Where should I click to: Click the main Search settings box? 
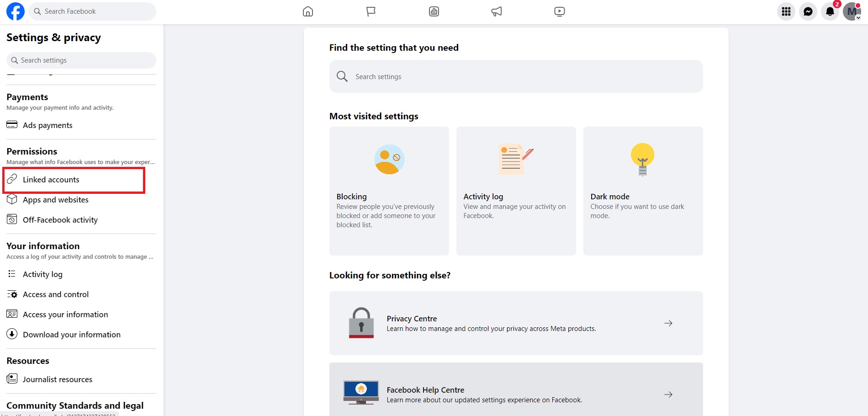(x=516, y=76)
